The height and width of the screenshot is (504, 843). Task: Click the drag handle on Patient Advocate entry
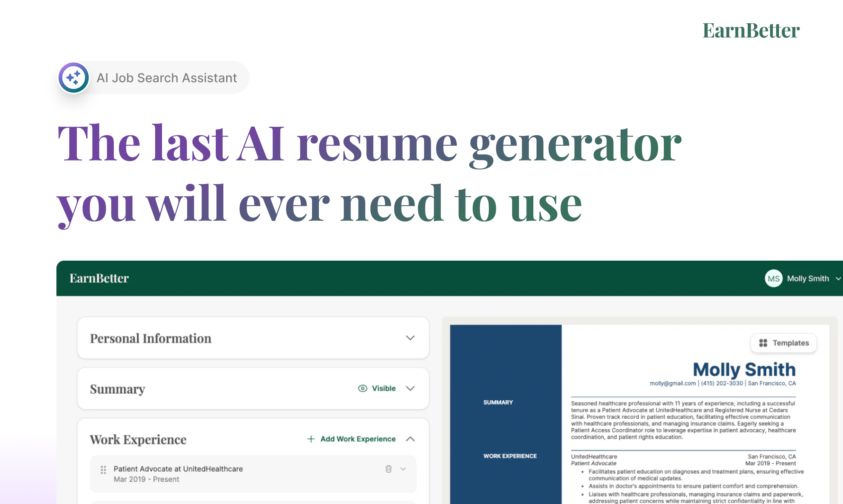[x=103, y=470]
